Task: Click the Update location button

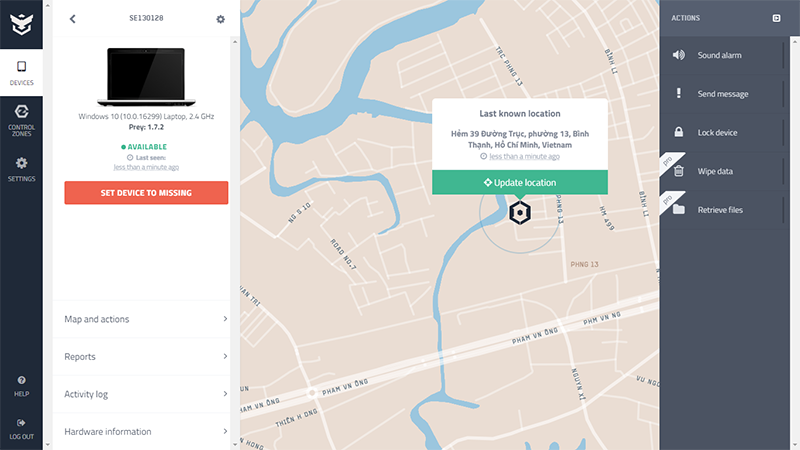Action: click(x=519, y=182)
